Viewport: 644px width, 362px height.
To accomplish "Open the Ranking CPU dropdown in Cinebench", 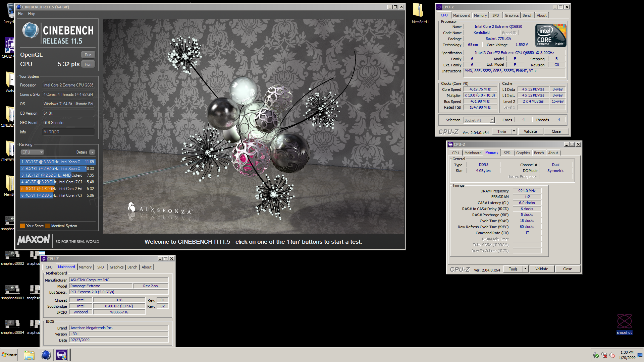I will [33, 152].
